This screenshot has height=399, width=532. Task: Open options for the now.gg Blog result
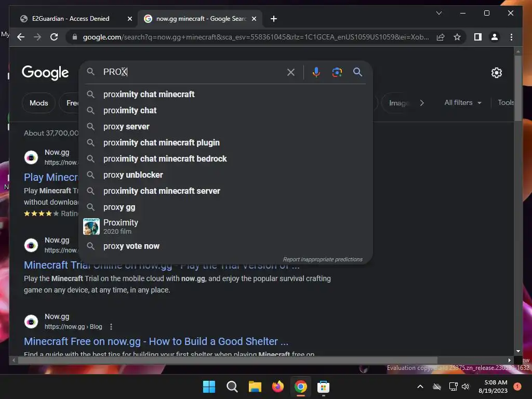(111, 327)
